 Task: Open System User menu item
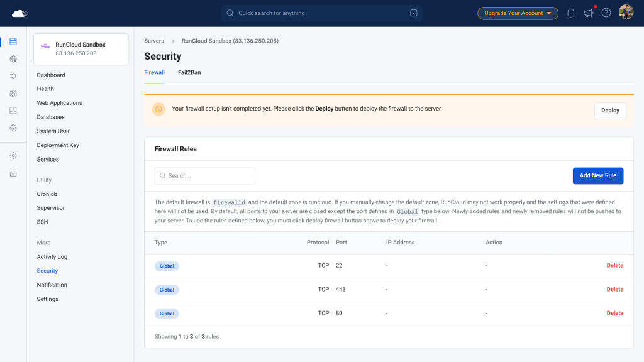pos(53,131)
